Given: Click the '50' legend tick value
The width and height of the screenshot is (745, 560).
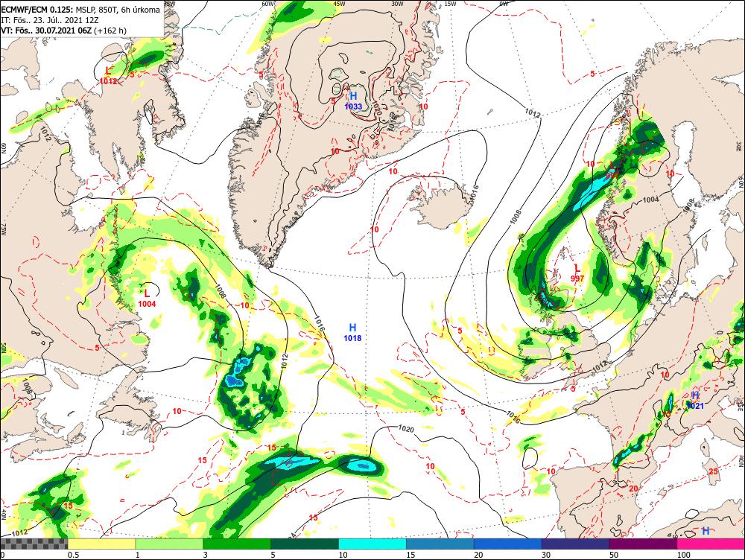Looking at the screenshot, I should (614, 555).
